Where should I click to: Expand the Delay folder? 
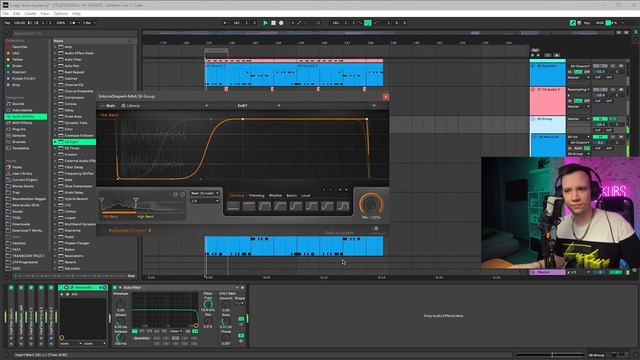point(55,110)
